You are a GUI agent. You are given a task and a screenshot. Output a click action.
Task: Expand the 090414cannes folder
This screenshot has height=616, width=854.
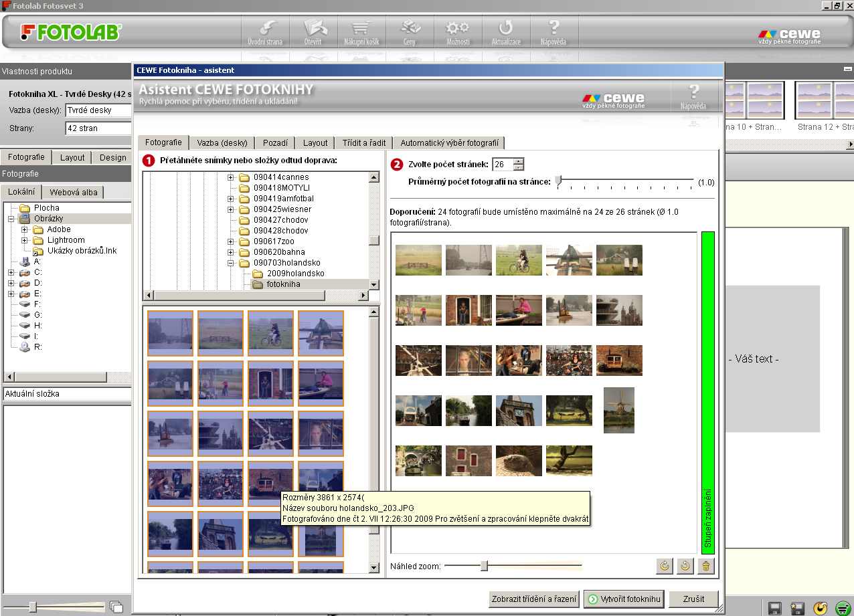click(x=231, y=177)
